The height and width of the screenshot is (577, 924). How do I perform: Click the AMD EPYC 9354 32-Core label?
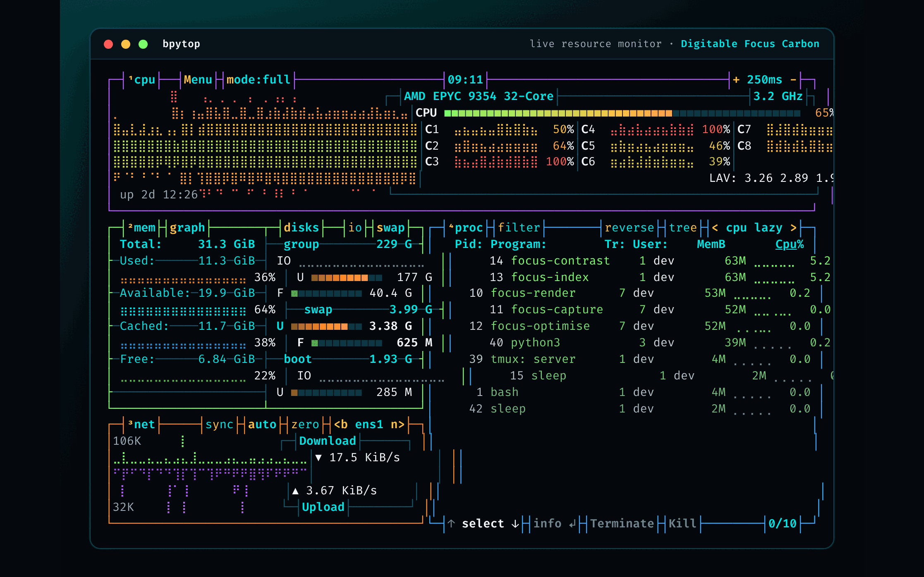coord(479,96)
